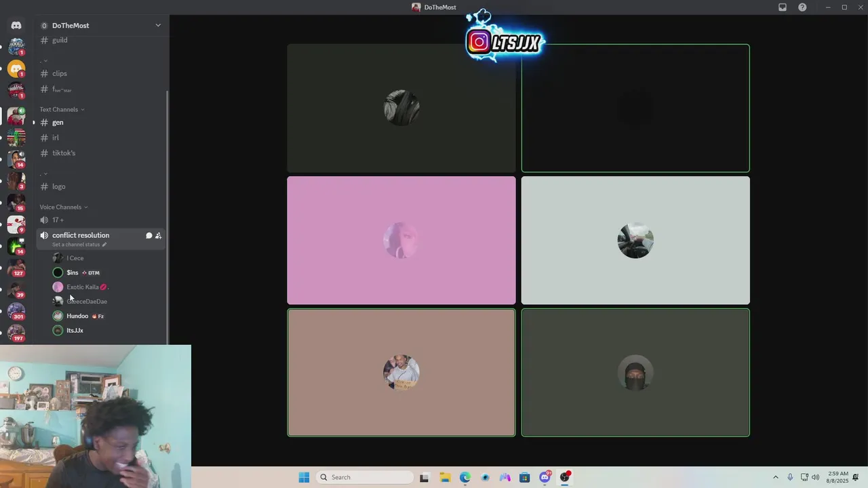Image resolution: width=868 pixels, height=488 pixels.
Task: Open Task View on the taskbar
Action: click(424, 477)
